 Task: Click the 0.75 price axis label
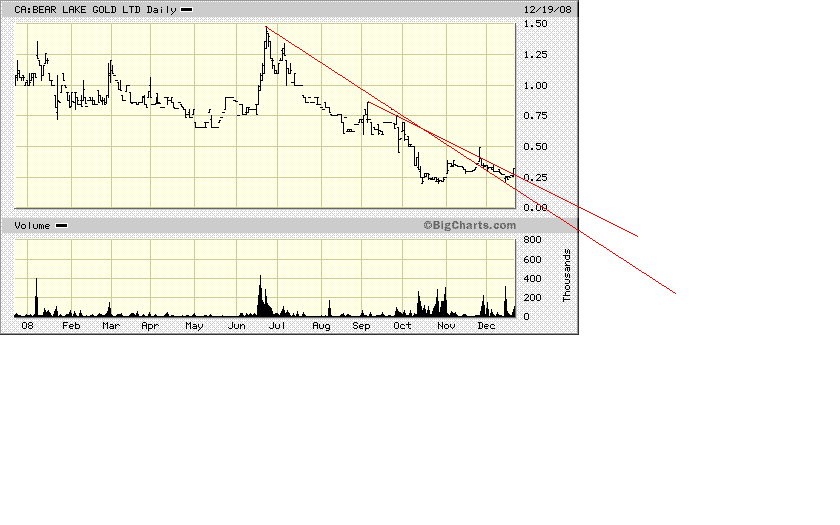click(535, 116)
